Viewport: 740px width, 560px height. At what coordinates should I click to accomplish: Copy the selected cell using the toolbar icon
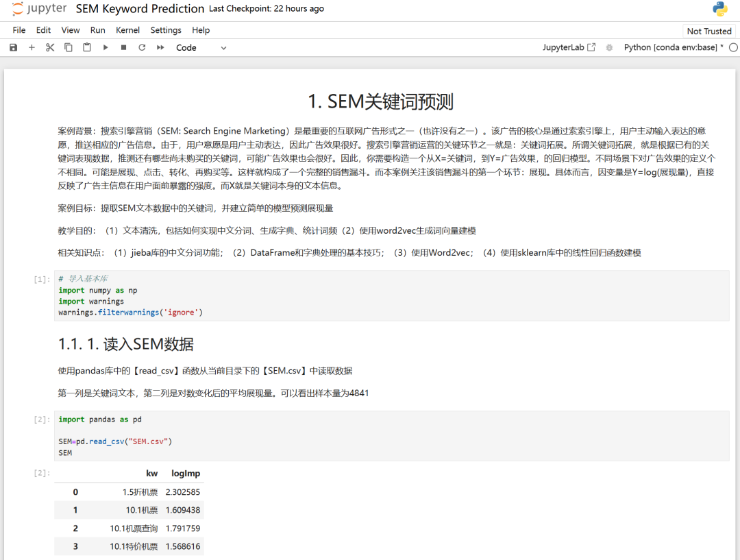[69, 47]
